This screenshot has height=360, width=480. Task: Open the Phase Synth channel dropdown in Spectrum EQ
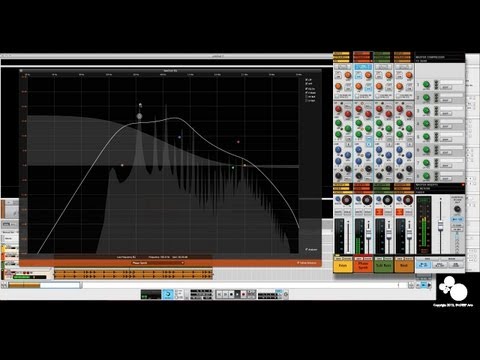pyautogui.click(x=158, y=263)
